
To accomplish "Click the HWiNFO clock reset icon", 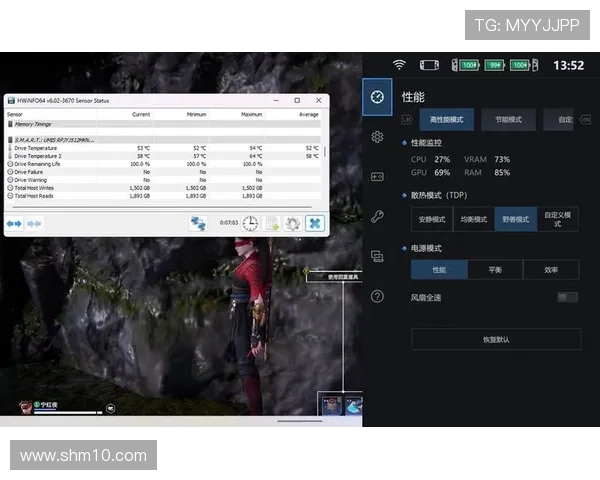I will (x=250, y=224).
